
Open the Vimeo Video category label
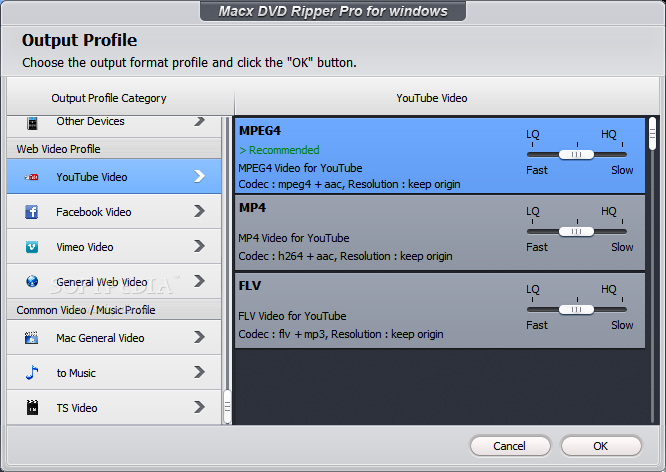(x=85, y=247)
